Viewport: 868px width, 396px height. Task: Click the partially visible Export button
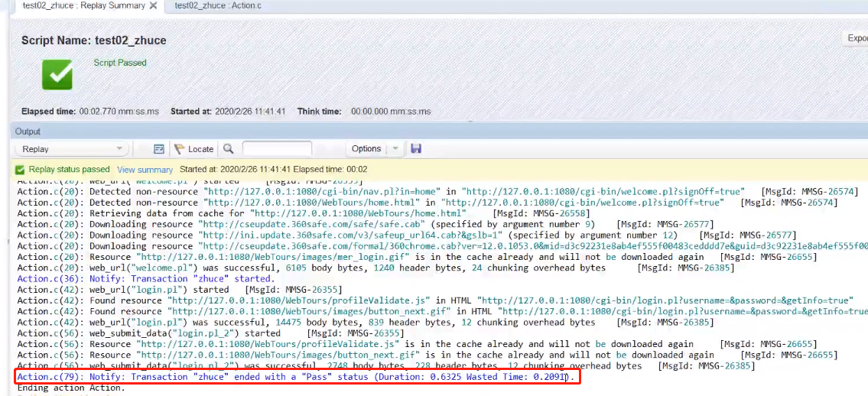857,38
